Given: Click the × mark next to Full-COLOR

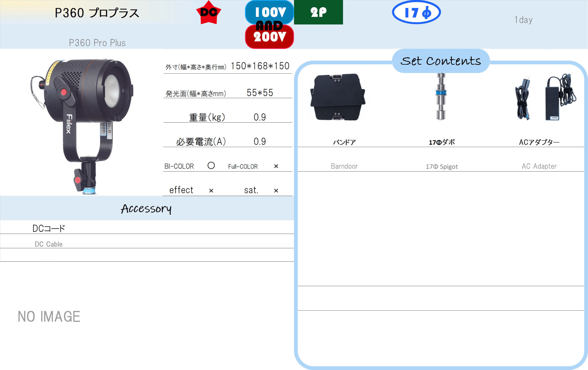Looking at the screenshot, I should tap(276, 166).
